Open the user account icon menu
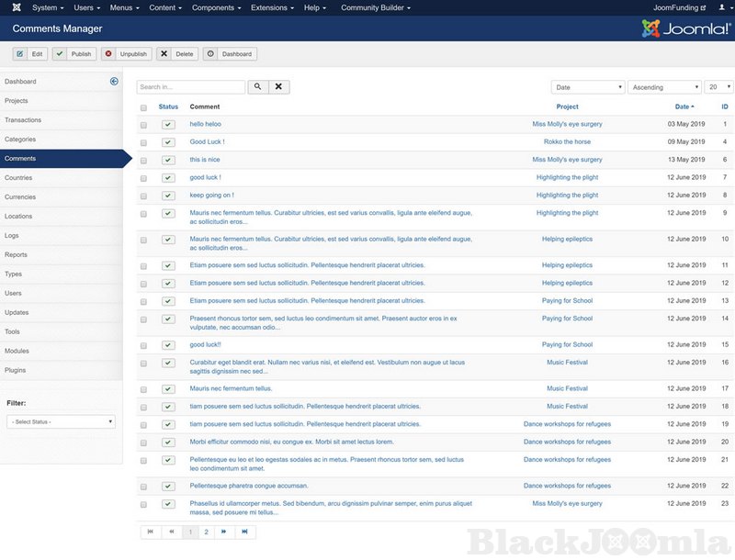The image size is (735, 560). 721,7
